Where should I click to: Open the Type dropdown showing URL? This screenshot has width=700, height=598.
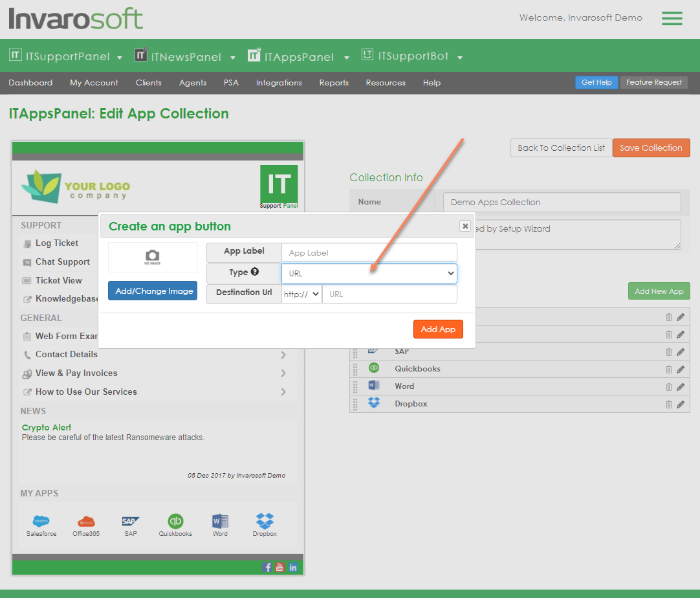pyautogui.click(x=369, y=273)
